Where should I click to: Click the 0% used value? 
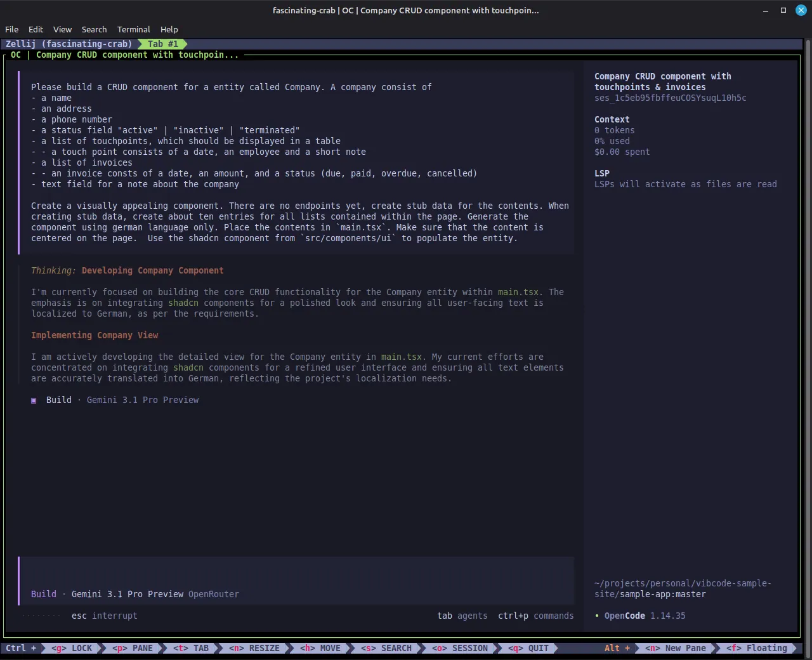click(x=612, y=141)
